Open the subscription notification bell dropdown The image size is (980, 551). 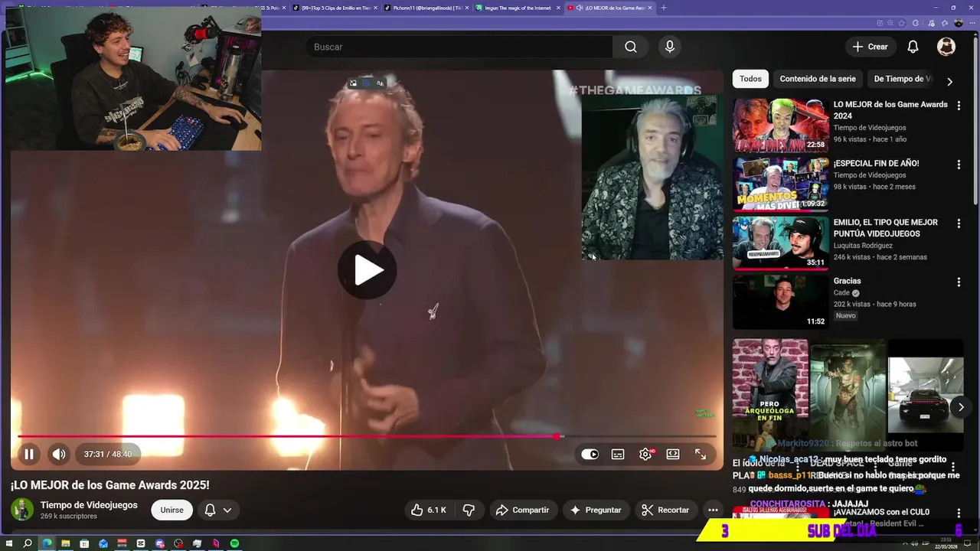pyautogui.click(x=218, y=510)
